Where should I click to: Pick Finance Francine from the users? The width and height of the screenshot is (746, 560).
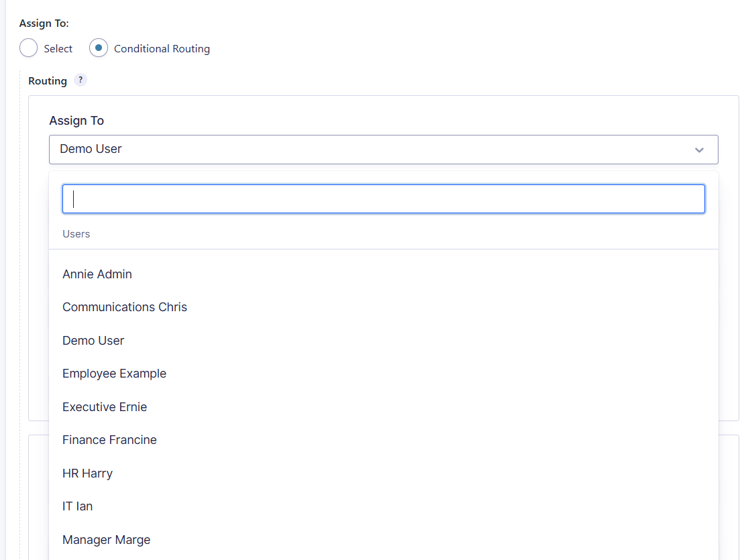click(x=109, y=440)
